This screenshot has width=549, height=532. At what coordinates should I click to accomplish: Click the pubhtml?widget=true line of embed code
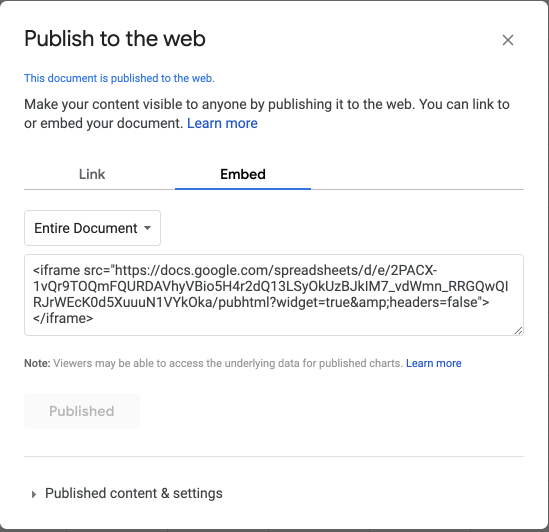point(261,302)
